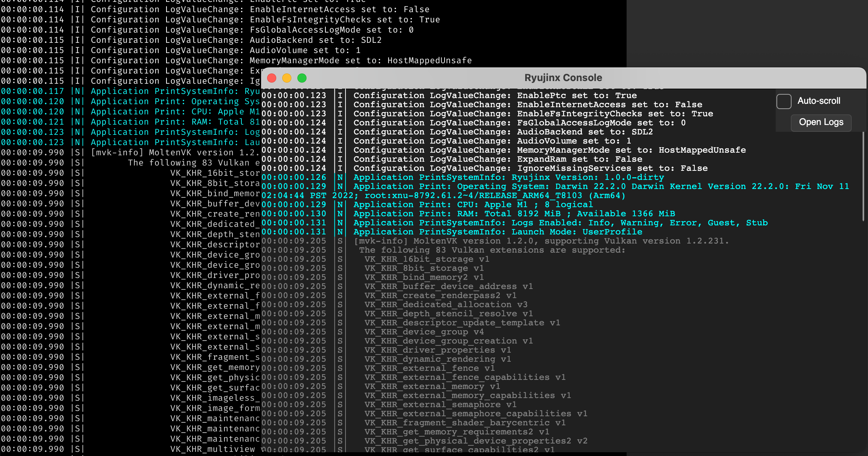Select the CPU: Apple M1 log line

coord(473,204)
